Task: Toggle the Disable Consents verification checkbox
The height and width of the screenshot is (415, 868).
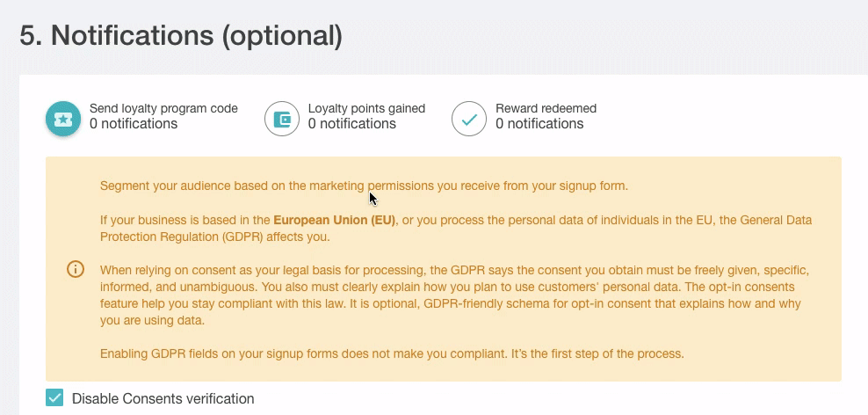Action: coord(54,397)
